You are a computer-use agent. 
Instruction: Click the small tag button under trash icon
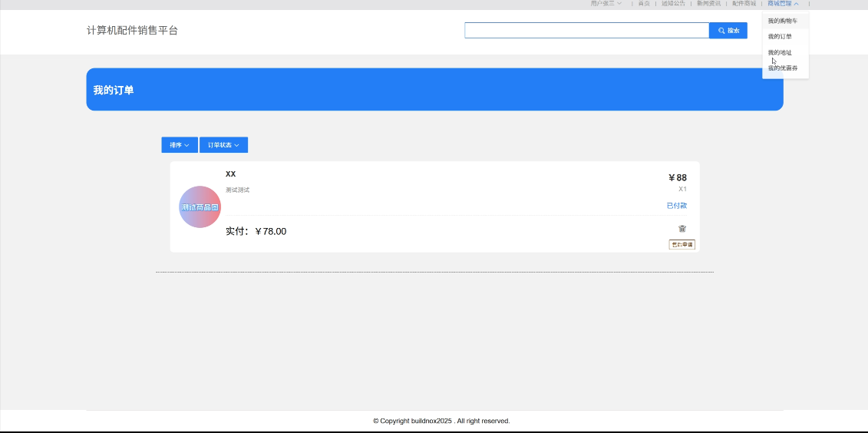682,245
